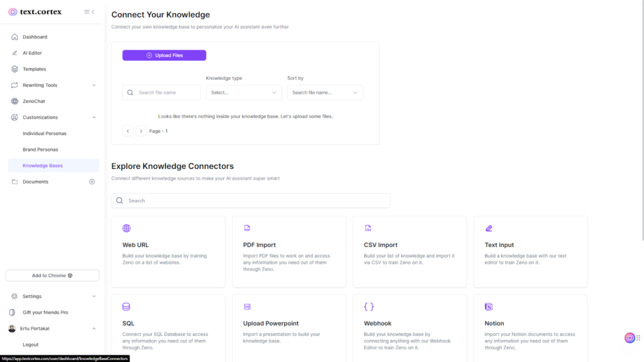Click the CSV Import spreadsheet icon

click(367, 228)
